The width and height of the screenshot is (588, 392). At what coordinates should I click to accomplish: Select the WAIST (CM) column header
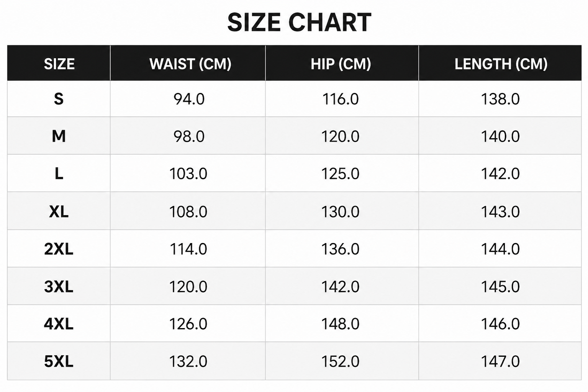190,64
